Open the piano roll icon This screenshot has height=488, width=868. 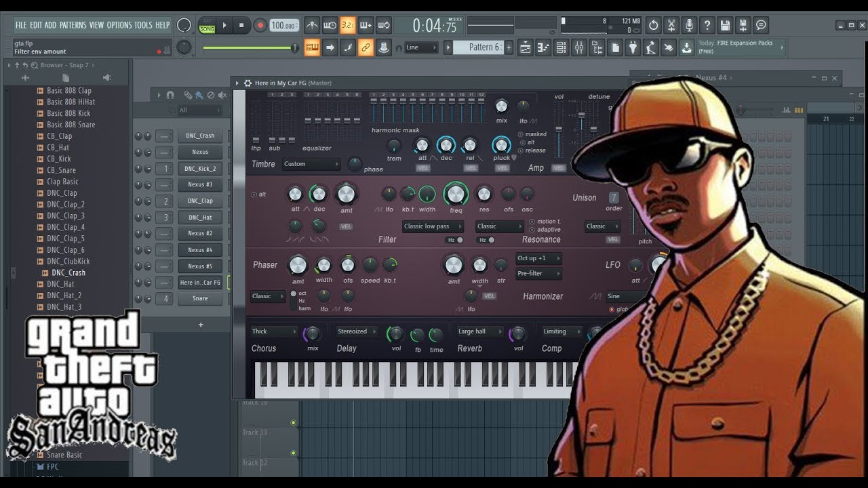542,47
